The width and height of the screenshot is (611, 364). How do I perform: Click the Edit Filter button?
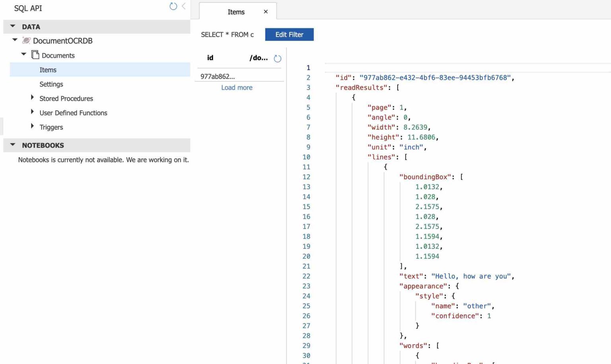pos(289,34)
